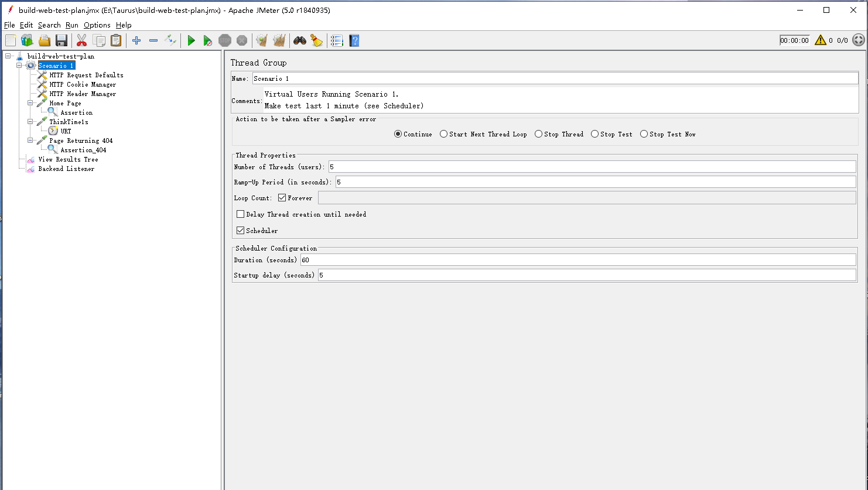The width and height of the screenshot is (868, 490).
Task: Click the Paste clipboard icon
Action: [116, 40]
